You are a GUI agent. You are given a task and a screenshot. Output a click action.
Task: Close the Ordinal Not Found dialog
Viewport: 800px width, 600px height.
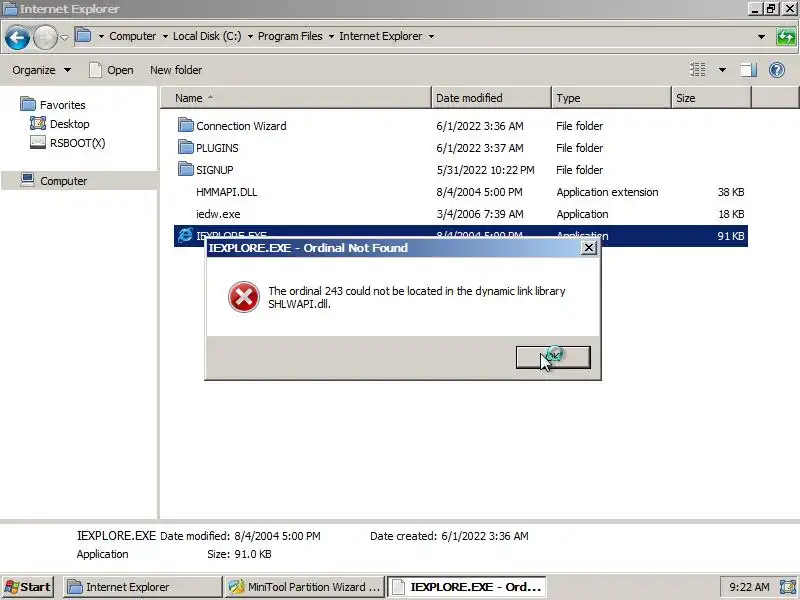589,248
